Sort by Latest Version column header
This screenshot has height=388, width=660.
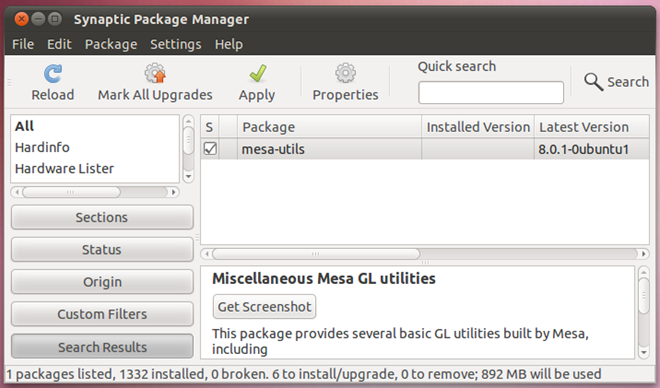[591, 127]
